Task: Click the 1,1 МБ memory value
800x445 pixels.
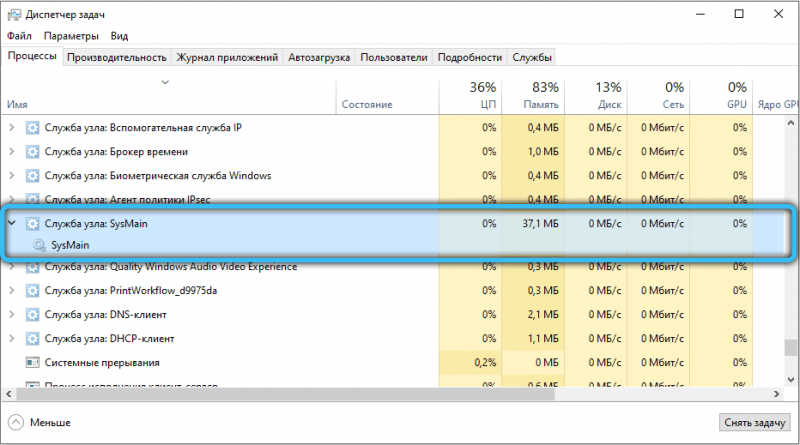Action: pyautogui.click(x=543, y=338)
